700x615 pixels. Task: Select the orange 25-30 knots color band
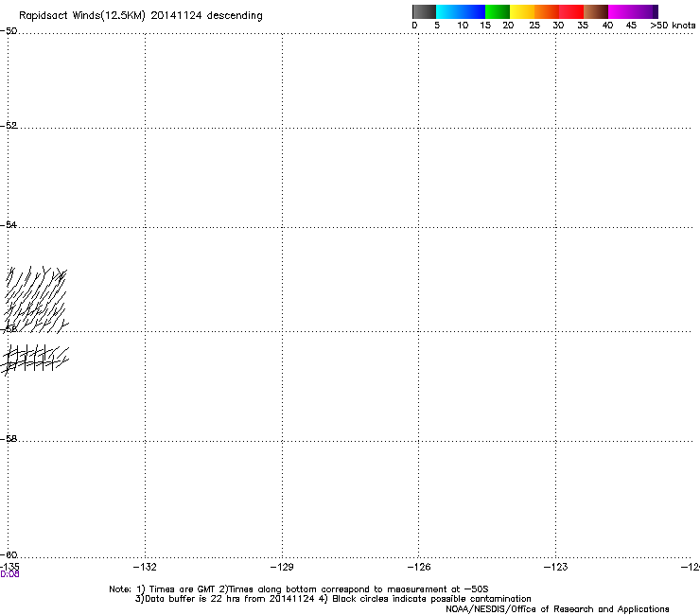547,11
